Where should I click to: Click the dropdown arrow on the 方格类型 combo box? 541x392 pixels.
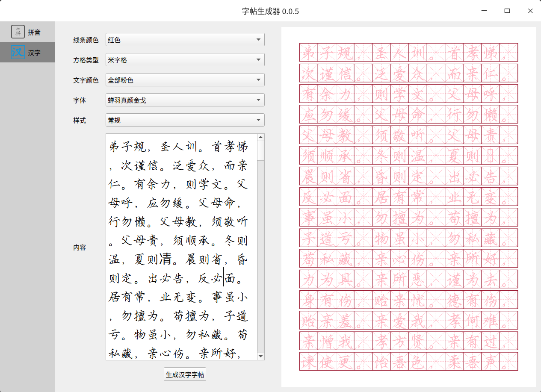259,59
